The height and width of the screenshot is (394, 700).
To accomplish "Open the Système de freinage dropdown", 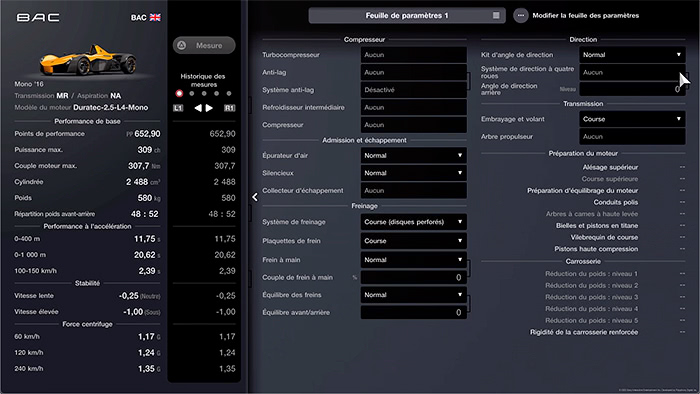I will point(413,222).
